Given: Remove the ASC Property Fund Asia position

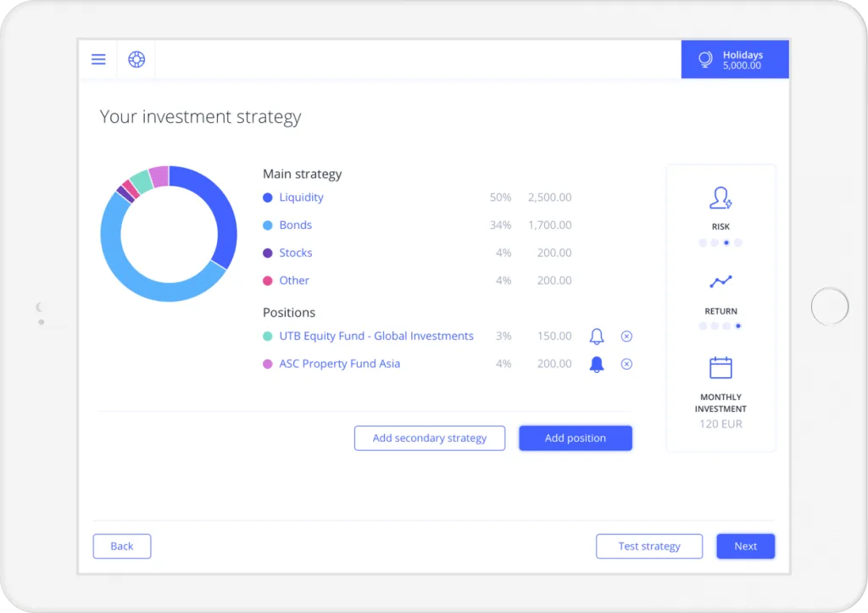Looking at the screenshot, I should click(626, 364).
